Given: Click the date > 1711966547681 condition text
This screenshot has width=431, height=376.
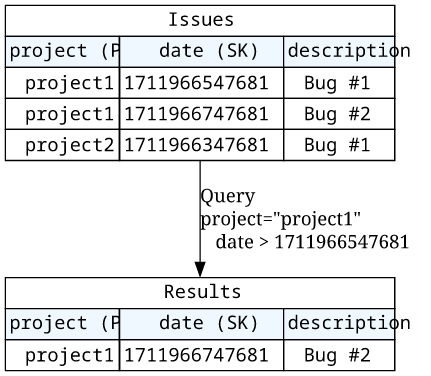Looking at the screenshot, I should coord(312,242).
